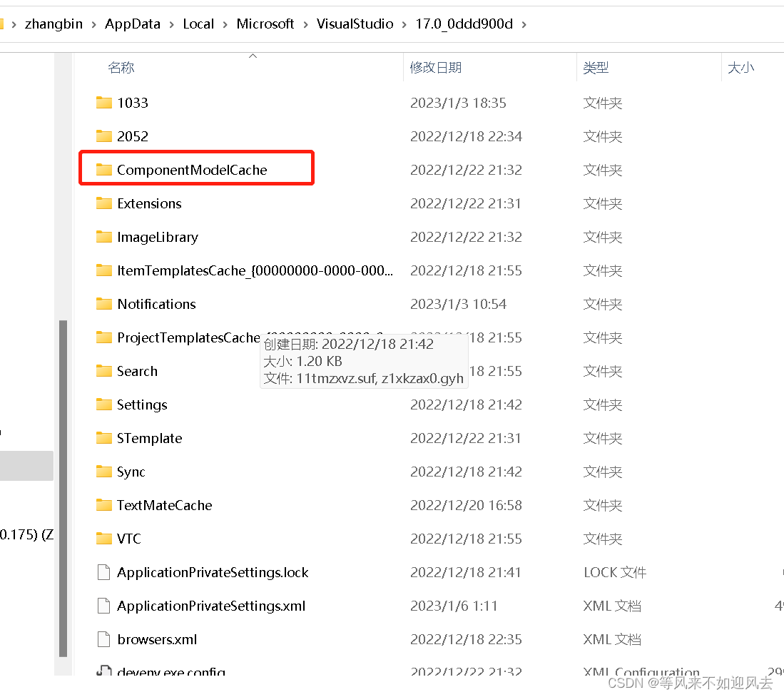Select the ApplicationPrivateSettings.lock file name
This screenshot has width=784, height=697.
click(x=213, y=572)
